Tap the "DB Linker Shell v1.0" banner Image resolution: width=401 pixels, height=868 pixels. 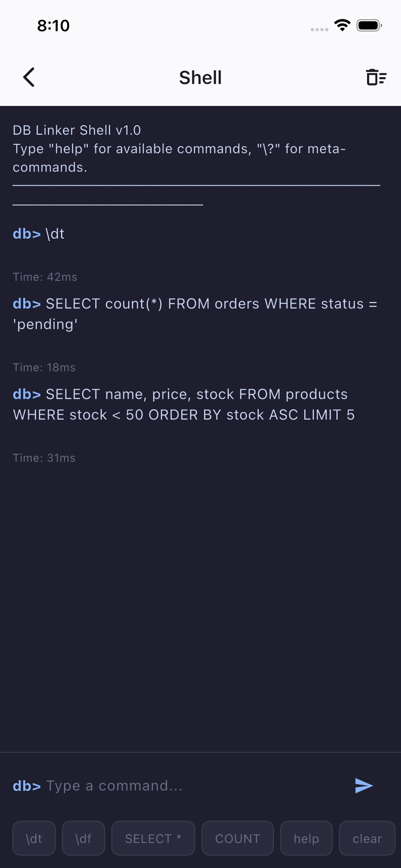pyautogui.click(x=77, y=130)
